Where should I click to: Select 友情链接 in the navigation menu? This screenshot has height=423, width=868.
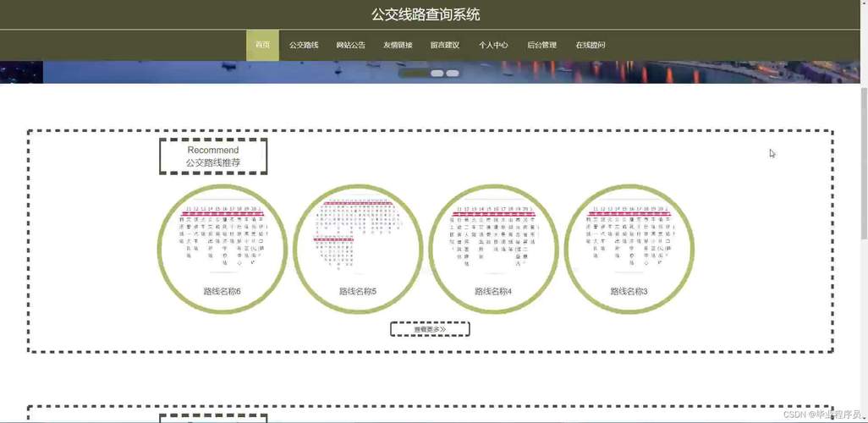(398, 45)
